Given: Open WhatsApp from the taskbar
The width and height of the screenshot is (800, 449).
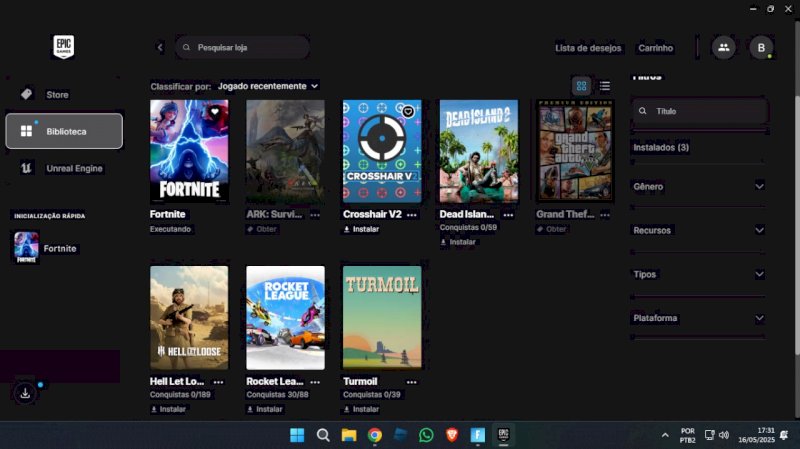Looking at the screenshot, I should tap(427, 435).
